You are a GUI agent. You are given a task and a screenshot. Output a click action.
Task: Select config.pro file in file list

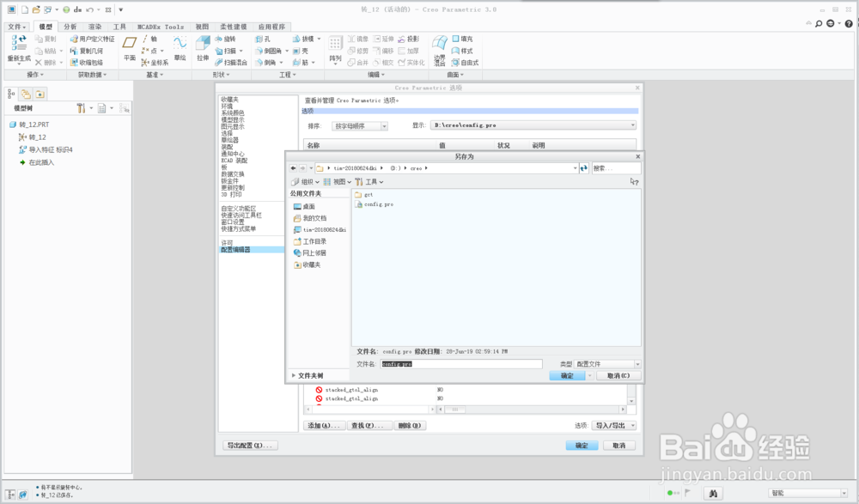[375, 204]
